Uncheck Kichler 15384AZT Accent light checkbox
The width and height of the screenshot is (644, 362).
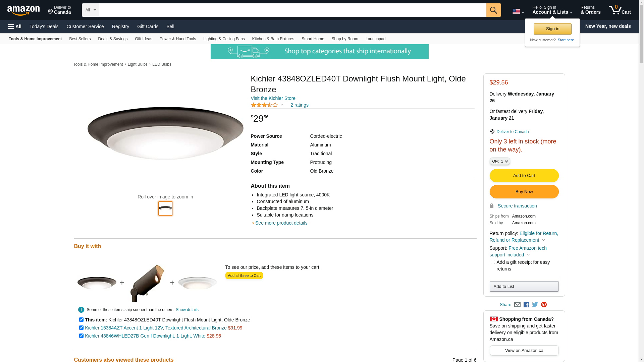click(81, 328)
